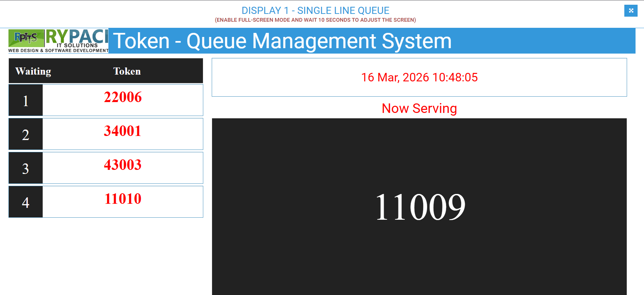Select waiting position 2 cell

tap(26, 135)
